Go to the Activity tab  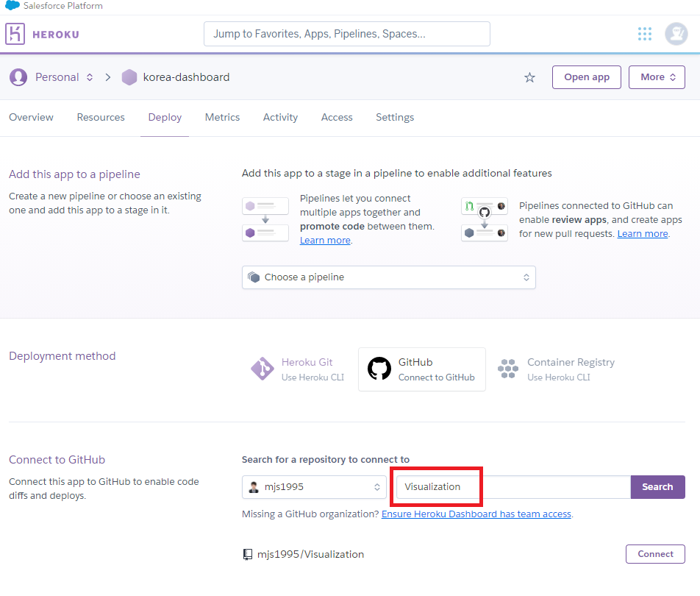coord(280,118)
